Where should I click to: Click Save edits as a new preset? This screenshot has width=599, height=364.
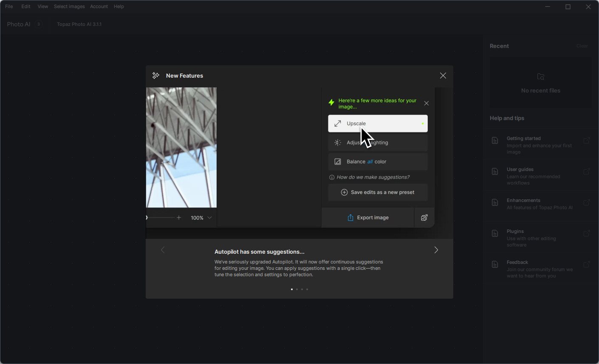click(x=378, y=192)
